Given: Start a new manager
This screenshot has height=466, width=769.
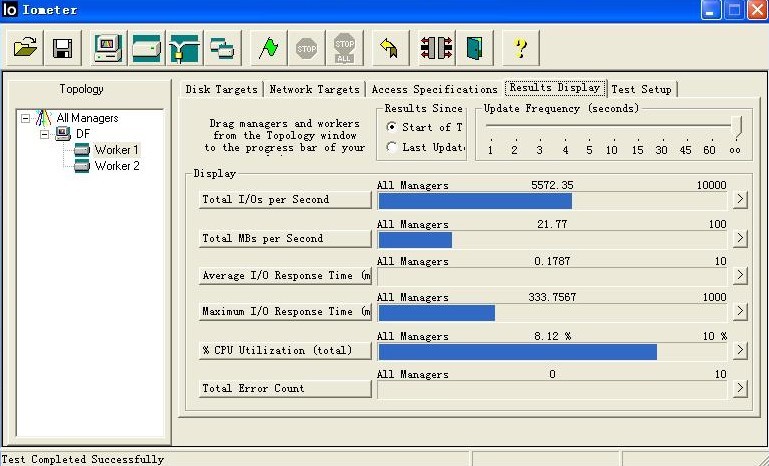Looking at the screenshot, I should click(x=108, y=48).
